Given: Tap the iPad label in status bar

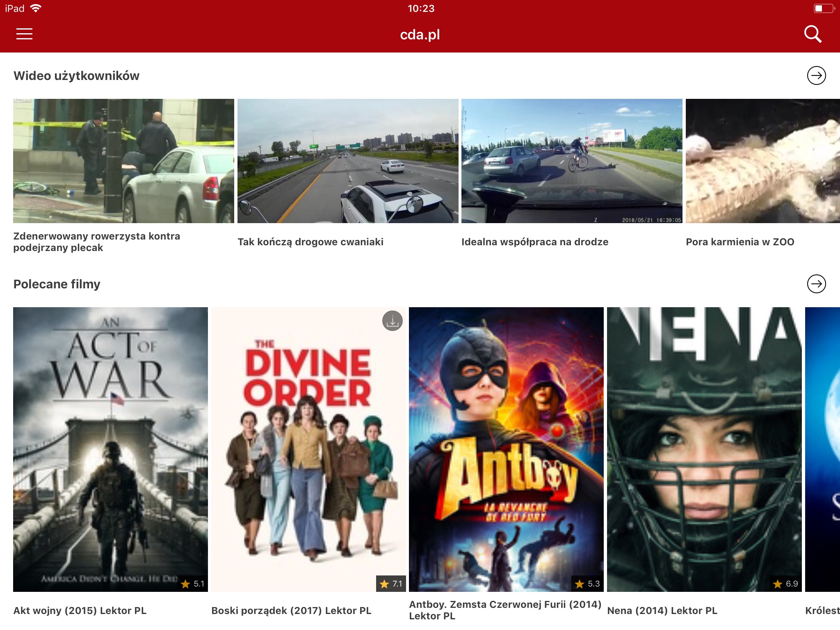Looking at the screenshot, I should point(15,8).
